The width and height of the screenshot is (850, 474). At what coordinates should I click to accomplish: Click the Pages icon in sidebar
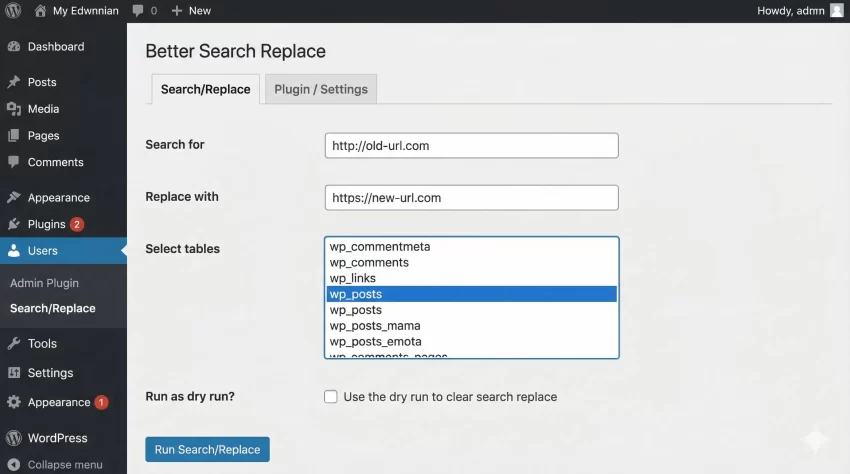14,136
